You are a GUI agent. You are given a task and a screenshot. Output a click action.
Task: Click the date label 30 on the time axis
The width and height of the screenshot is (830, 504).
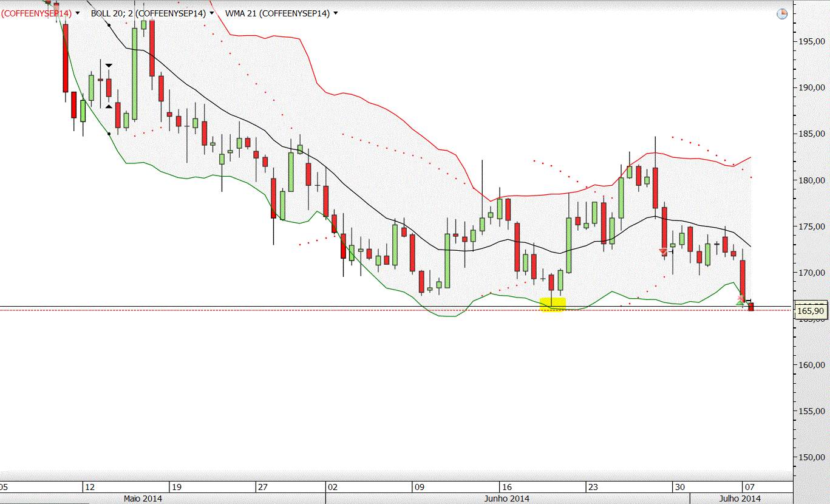click(679, 487)
